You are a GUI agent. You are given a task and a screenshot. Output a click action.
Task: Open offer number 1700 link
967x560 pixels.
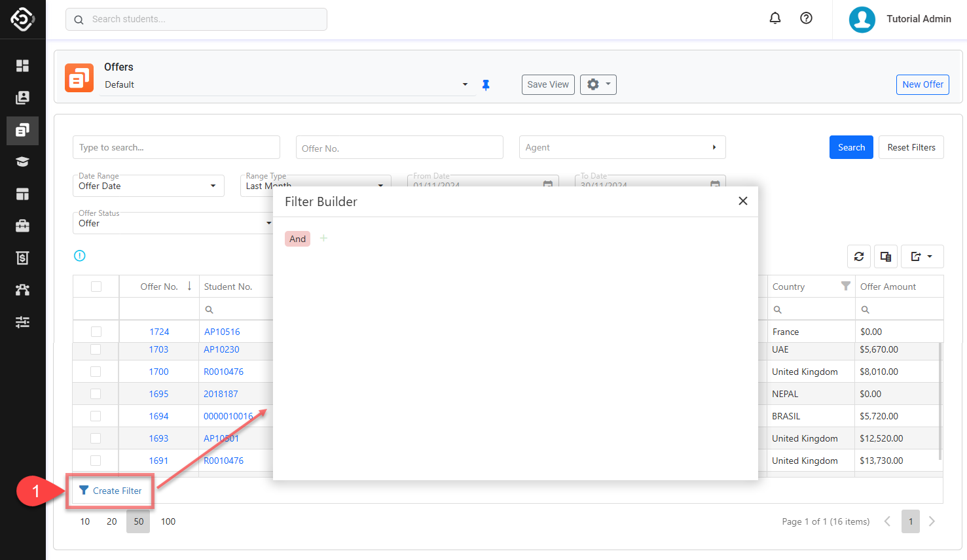click(158, 372)
